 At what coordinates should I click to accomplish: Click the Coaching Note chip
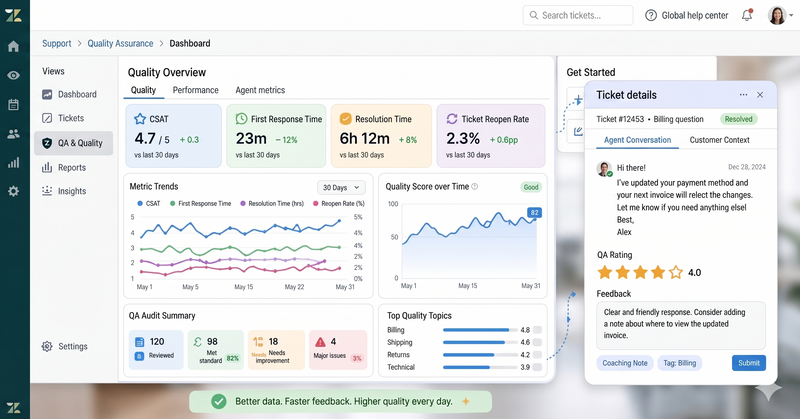coord(625,363)
